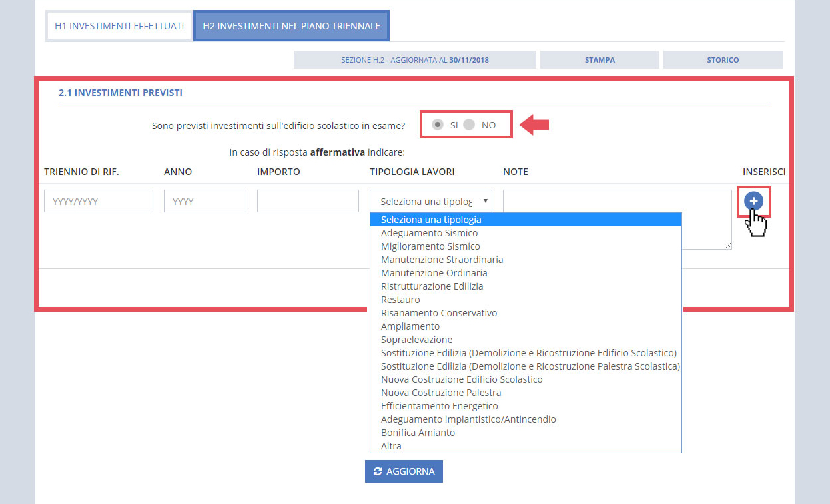
Task: Open the STORICO section
Action: click(x=723, y=59)
